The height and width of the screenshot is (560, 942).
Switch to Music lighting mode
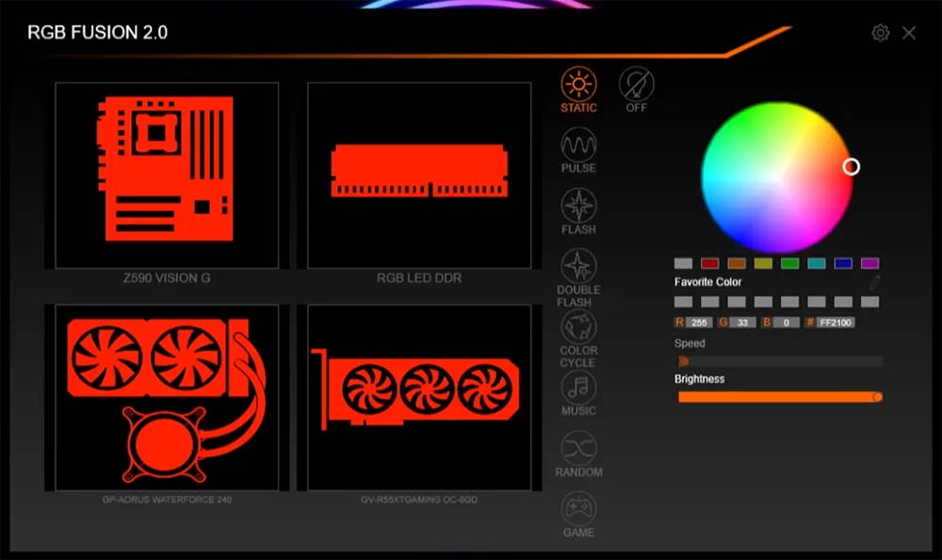(x=578, y=387)
